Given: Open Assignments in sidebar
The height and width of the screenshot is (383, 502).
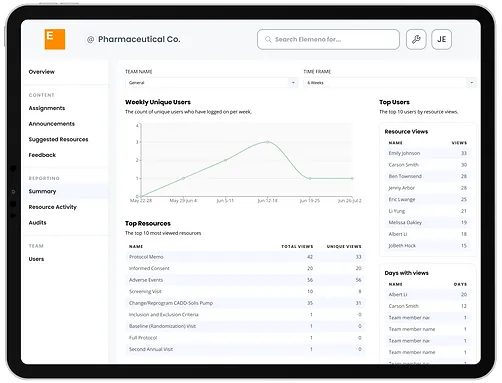Looking at the screenshot, I should point(47,108).
